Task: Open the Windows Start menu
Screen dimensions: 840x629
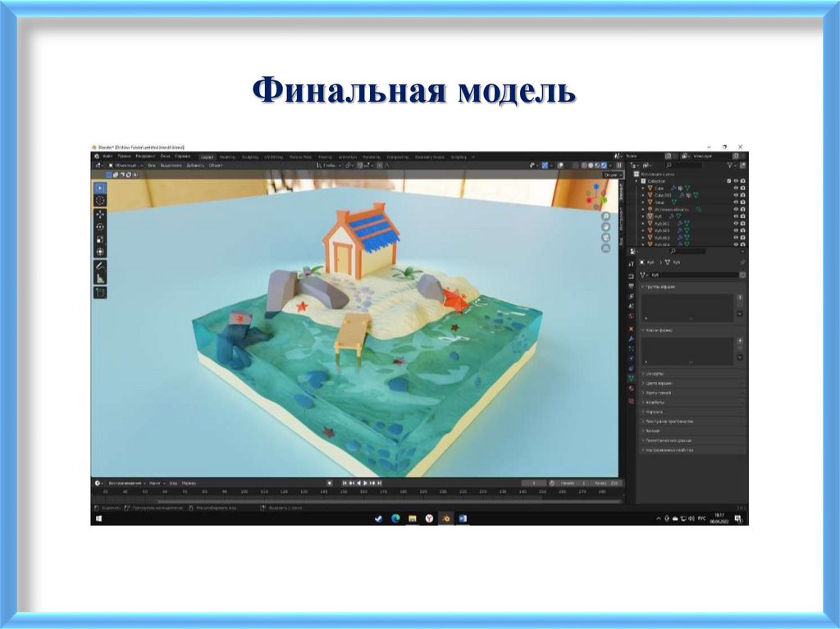Action: pos(98,518)
